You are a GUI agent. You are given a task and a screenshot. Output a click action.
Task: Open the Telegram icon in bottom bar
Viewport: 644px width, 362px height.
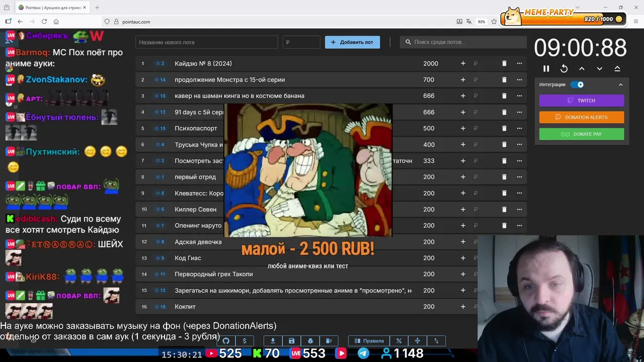pos(363,353)
